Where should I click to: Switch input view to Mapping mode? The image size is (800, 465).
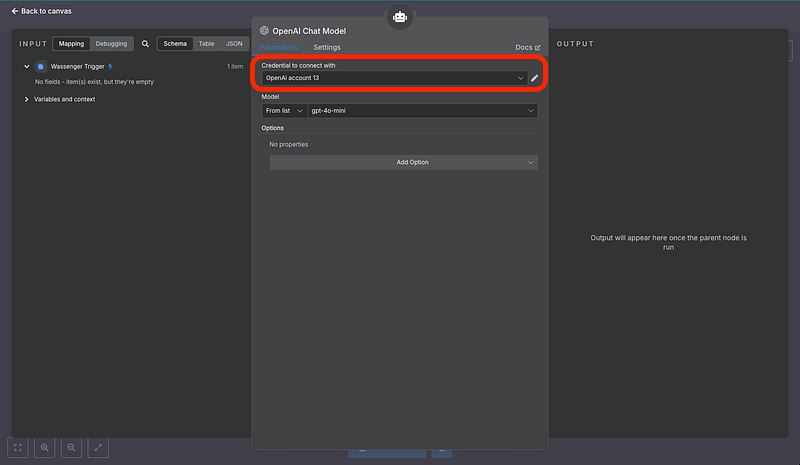click(x=71, y=44)
